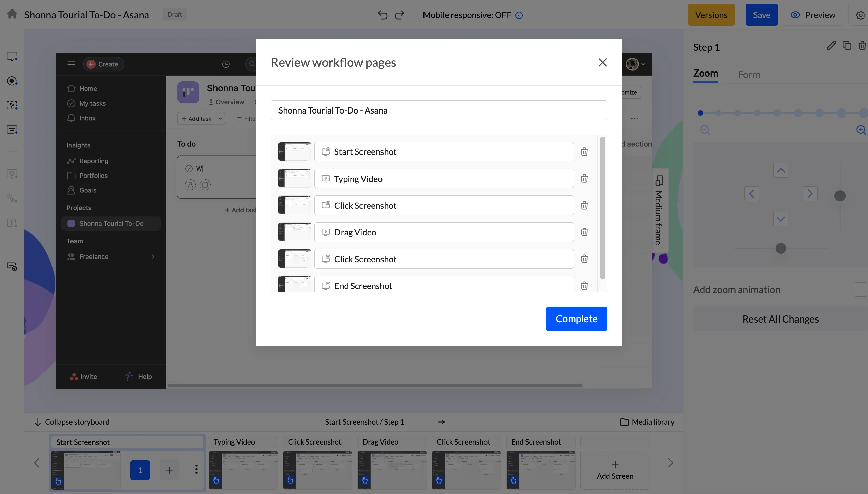Viewport: 868px width, 494px height.
Task: Select the tooltip tool in left sidebar
Action: pos(12,56)
